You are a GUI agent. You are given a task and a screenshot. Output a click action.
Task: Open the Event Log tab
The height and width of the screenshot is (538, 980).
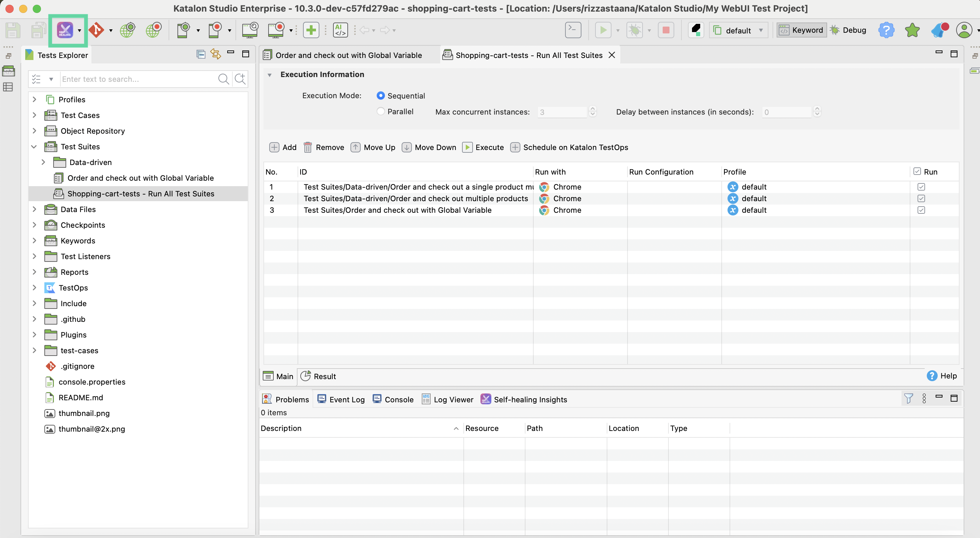(x=341, y=399)
